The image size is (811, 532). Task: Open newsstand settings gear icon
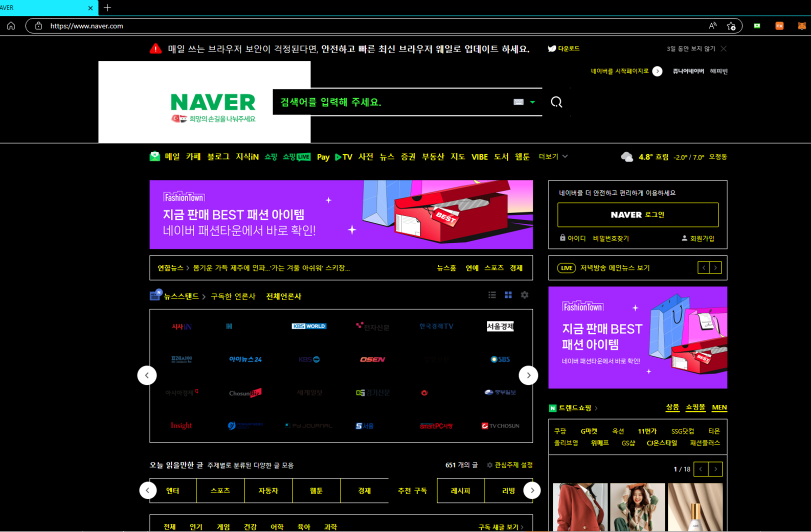525,295
